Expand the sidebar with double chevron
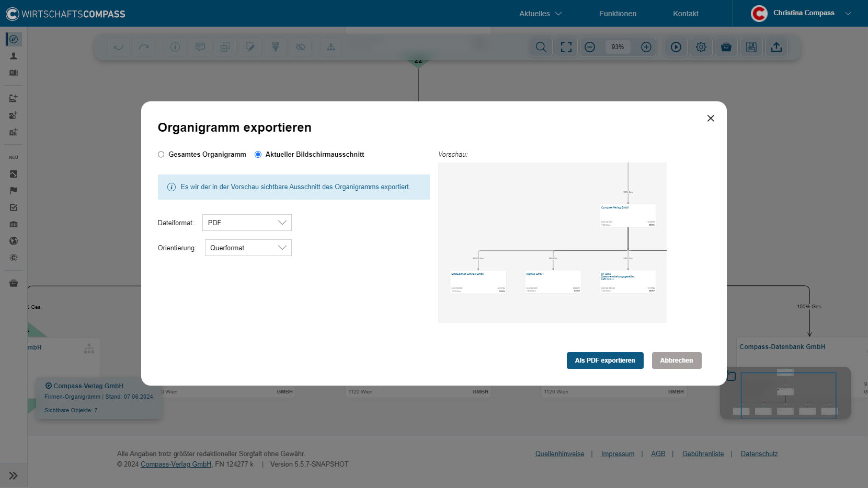 (13, 476)
